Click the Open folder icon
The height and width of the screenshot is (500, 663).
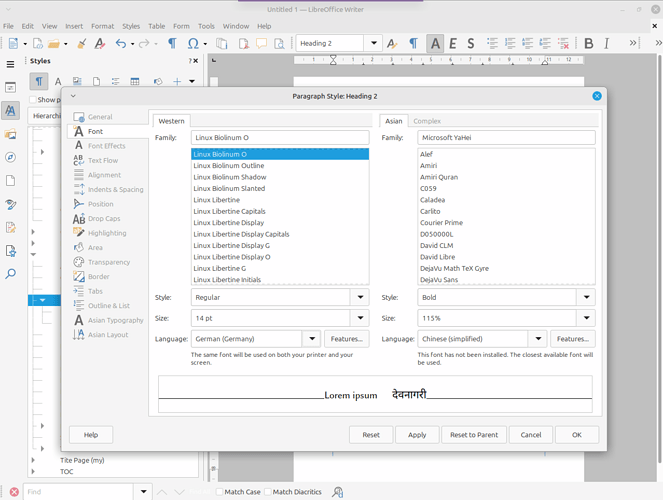(54, 44)
